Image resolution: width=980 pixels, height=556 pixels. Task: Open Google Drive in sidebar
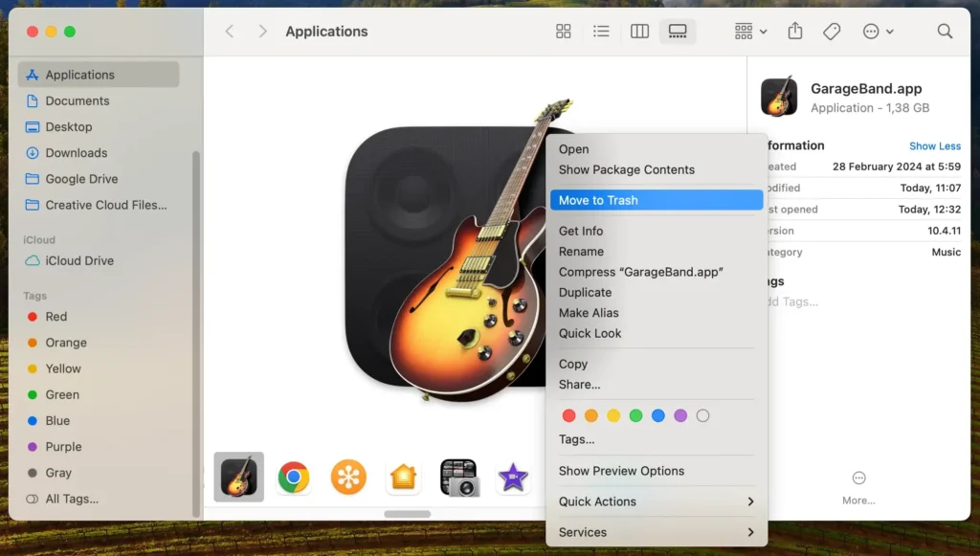[x=99, y=179]
